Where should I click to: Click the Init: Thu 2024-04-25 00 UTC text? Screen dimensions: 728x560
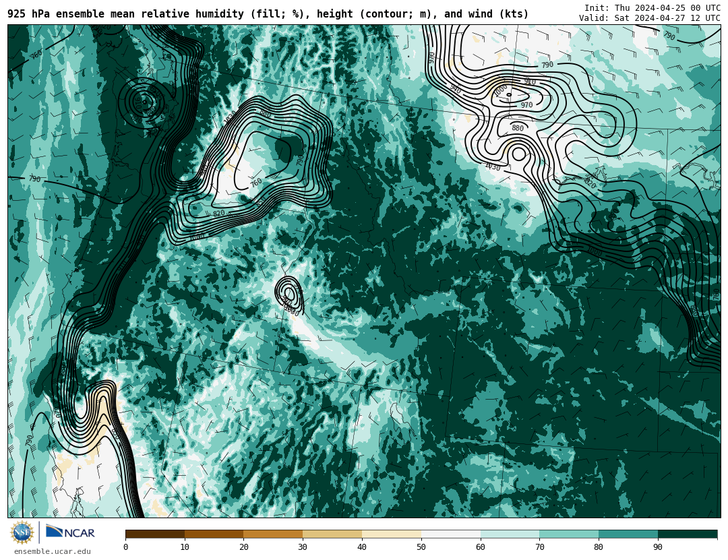click(653, 7)
